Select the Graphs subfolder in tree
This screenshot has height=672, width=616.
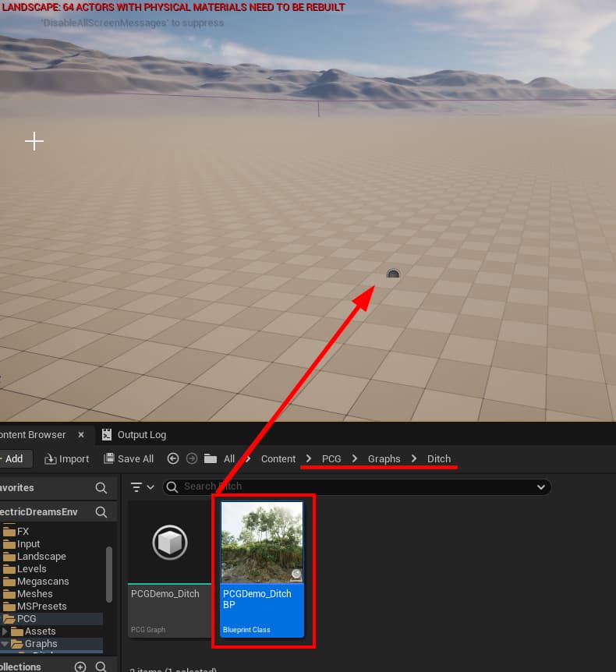coord(41,644)
